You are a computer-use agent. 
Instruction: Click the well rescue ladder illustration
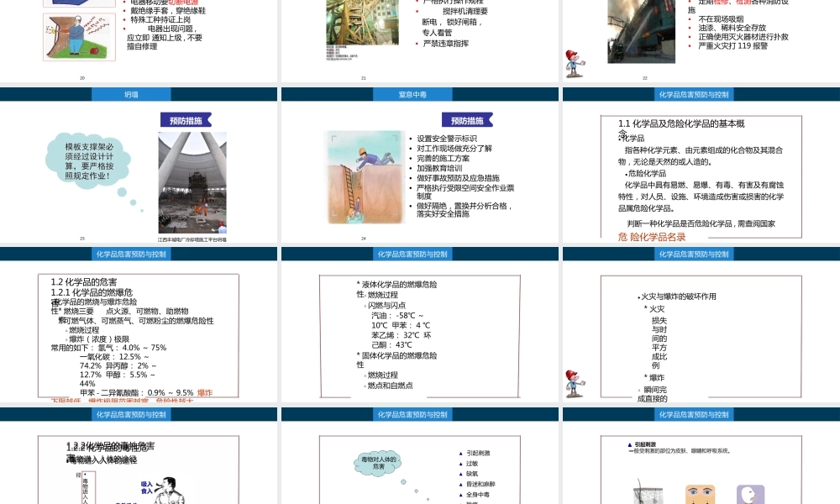coord(365,177)
